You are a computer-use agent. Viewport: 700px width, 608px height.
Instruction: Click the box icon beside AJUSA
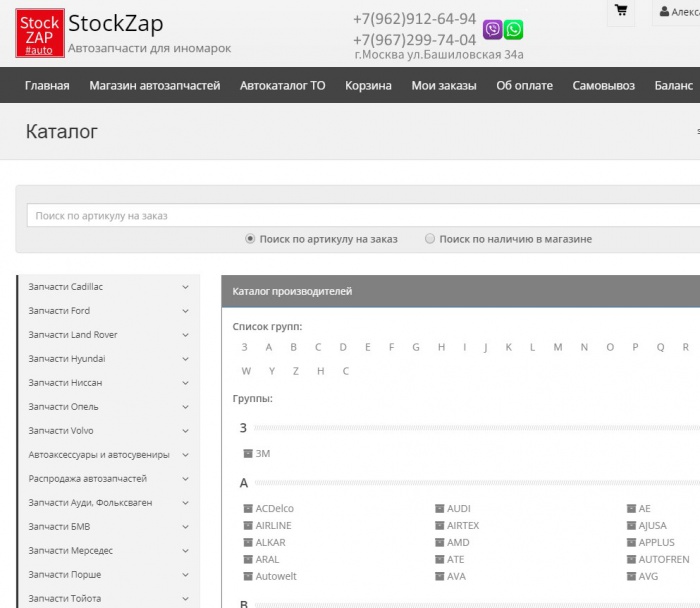click(x=631, y=525)
